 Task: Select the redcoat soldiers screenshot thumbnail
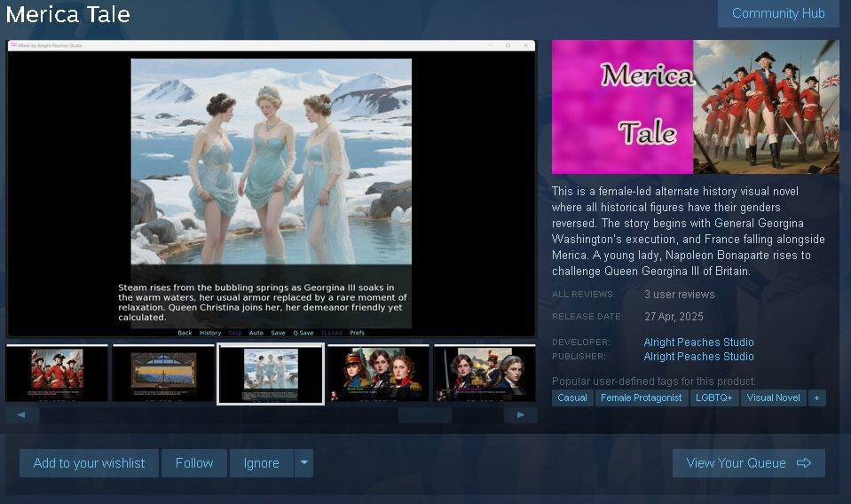click(57, 374)
